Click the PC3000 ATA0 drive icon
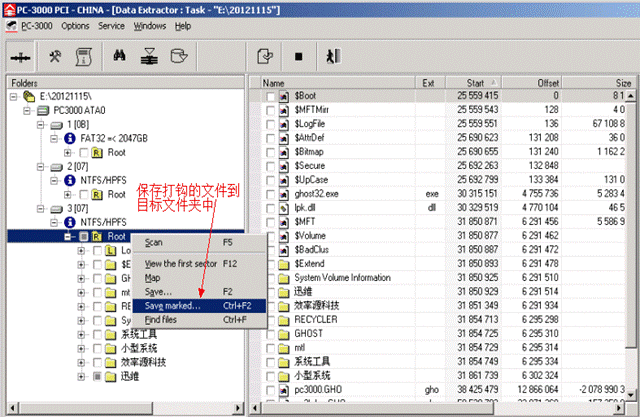This screenshot has width=640, height=417. click(x=43, y=111)
